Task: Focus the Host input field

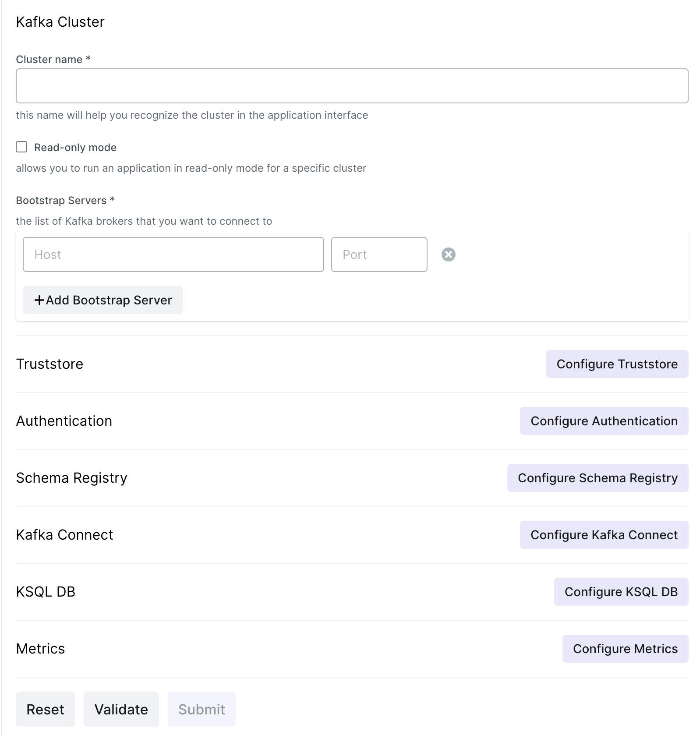Action: 173,254
